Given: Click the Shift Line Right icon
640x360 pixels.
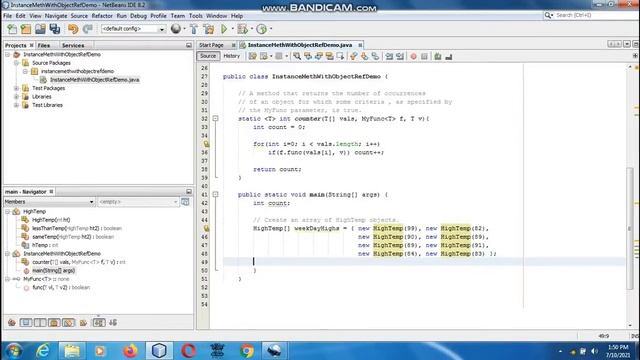Looking at the screenshot, I should click(400, 56).
